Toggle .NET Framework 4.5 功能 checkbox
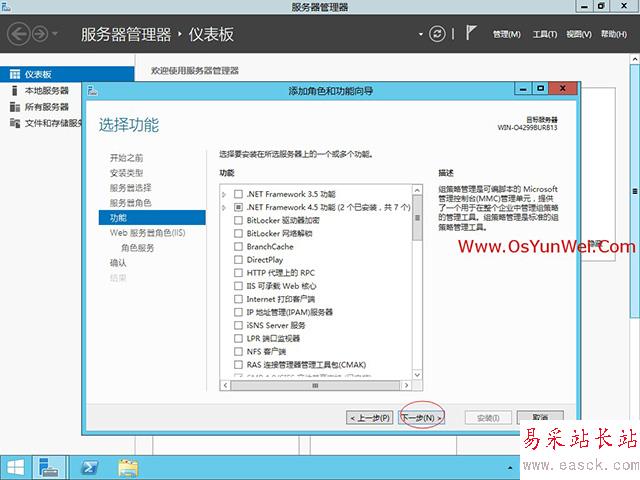This screenshot has height=480, width=640. [x=238, y=207]
